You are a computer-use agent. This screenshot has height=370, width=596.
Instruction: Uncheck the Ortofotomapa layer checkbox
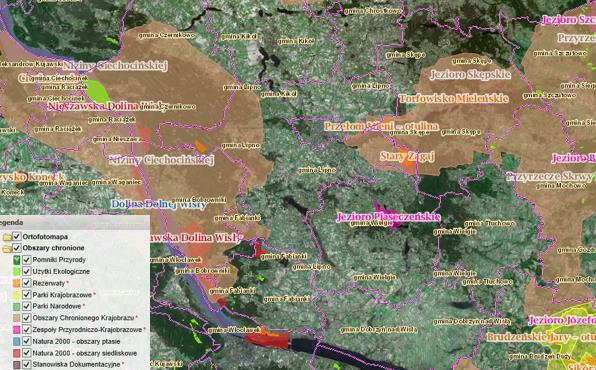coord(17,237)
